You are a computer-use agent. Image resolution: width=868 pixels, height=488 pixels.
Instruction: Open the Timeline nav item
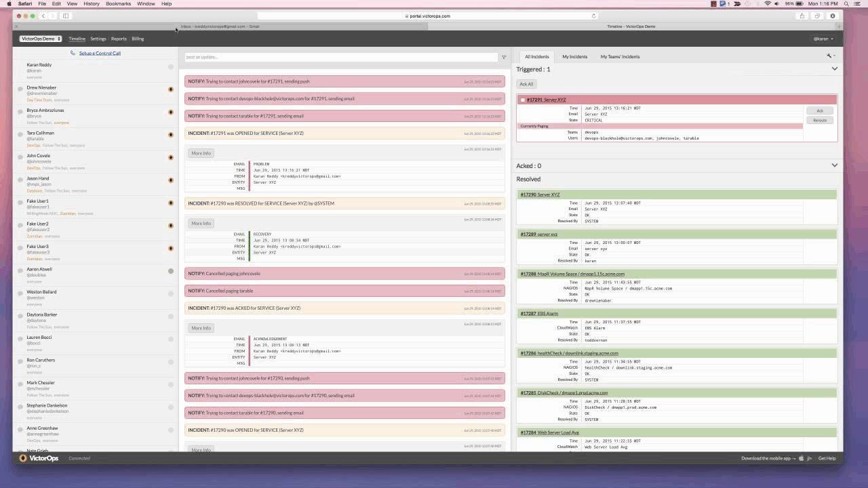click(x=77, y=39)
